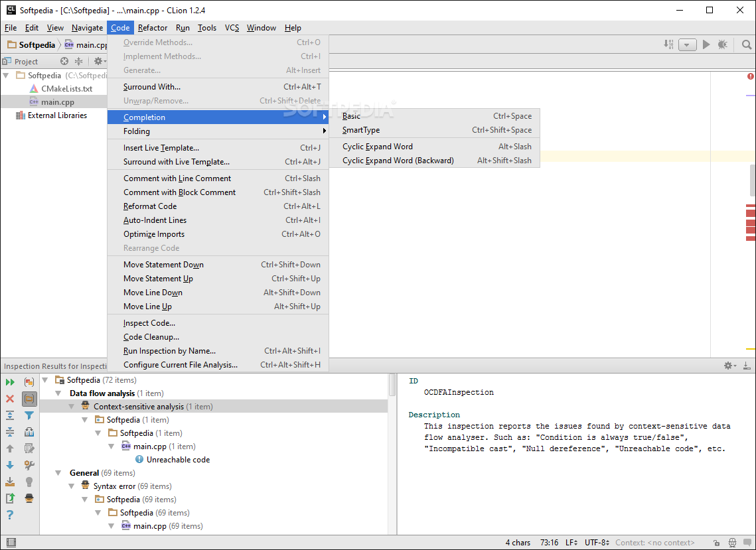756x550 pixels.
Task: Toggle group by severity icon
Action: pyautogui.click(x=29, y=382)
